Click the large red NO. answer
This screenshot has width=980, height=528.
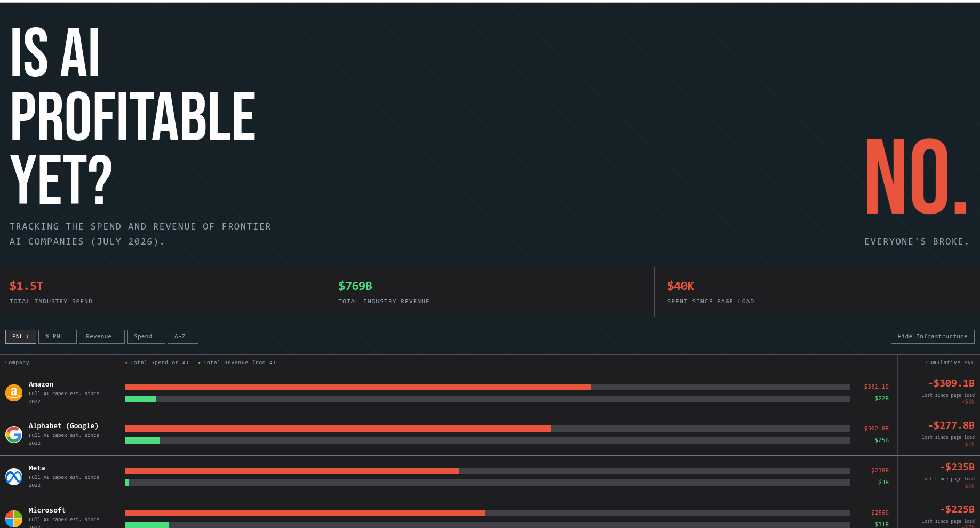(917, 177)
